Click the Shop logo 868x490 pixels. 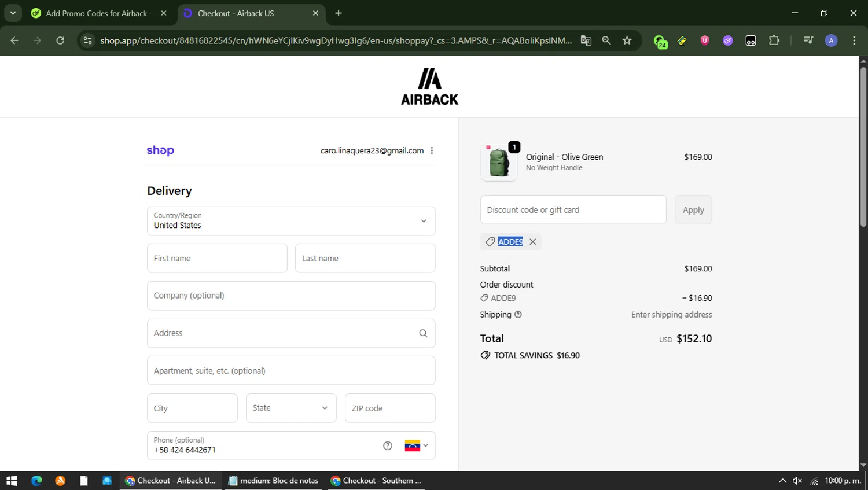coord(160,150)
